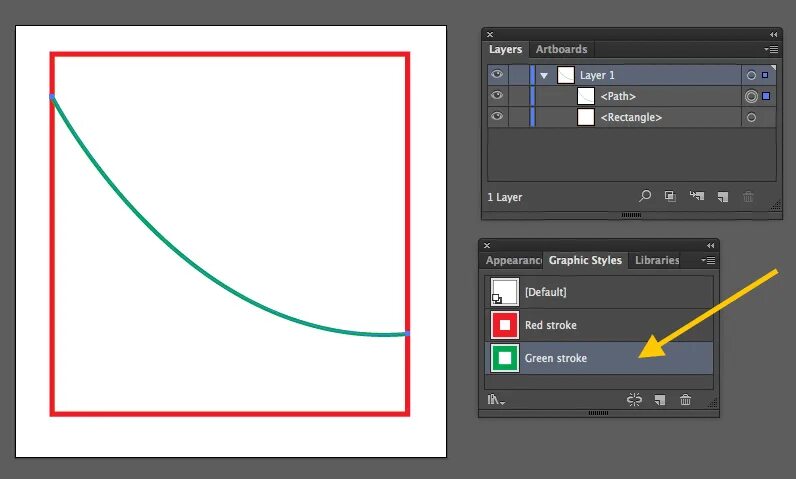
Task: Click the Locate Object magnifier icon
Action: [645, 197]
